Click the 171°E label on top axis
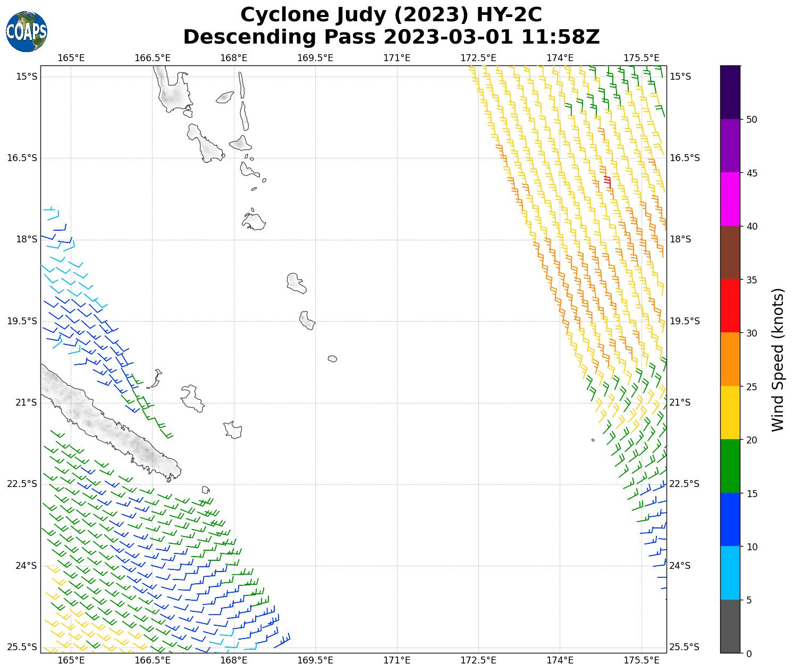The image size is (793, 672). pos(396,57)
